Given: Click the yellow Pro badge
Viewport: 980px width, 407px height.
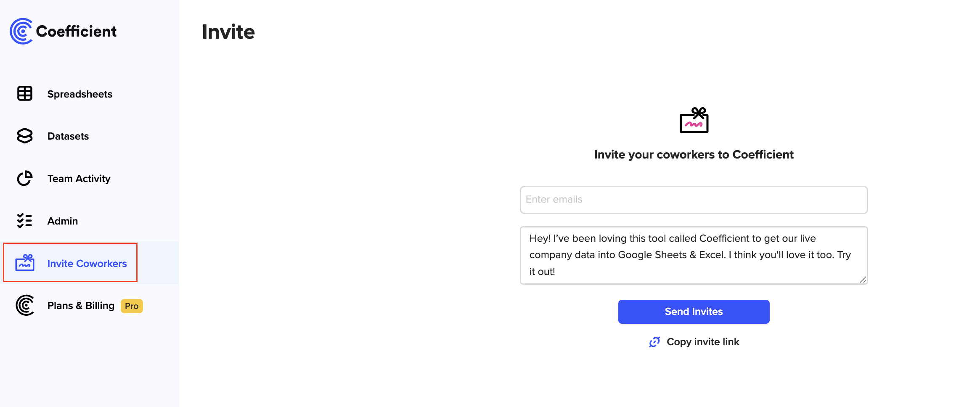Looking at the screenshot, I should point(131,306).
